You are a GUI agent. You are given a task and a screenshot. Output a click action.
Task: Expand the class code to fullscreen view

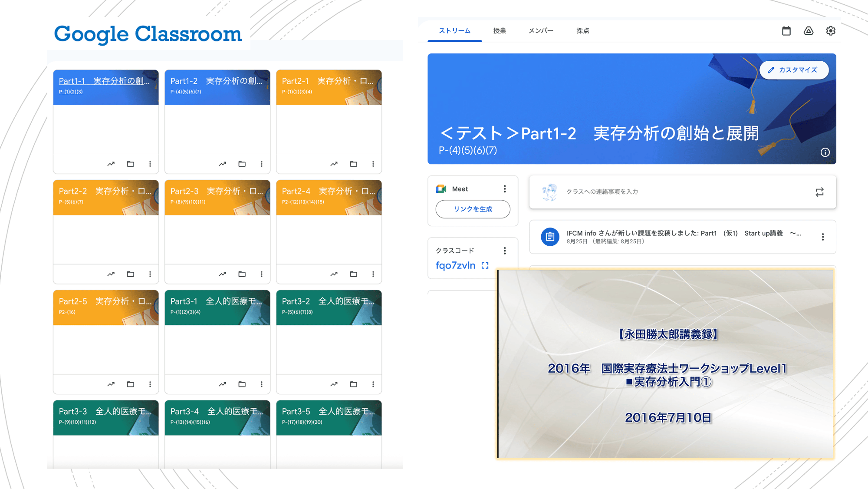click(x=485, y=265)
